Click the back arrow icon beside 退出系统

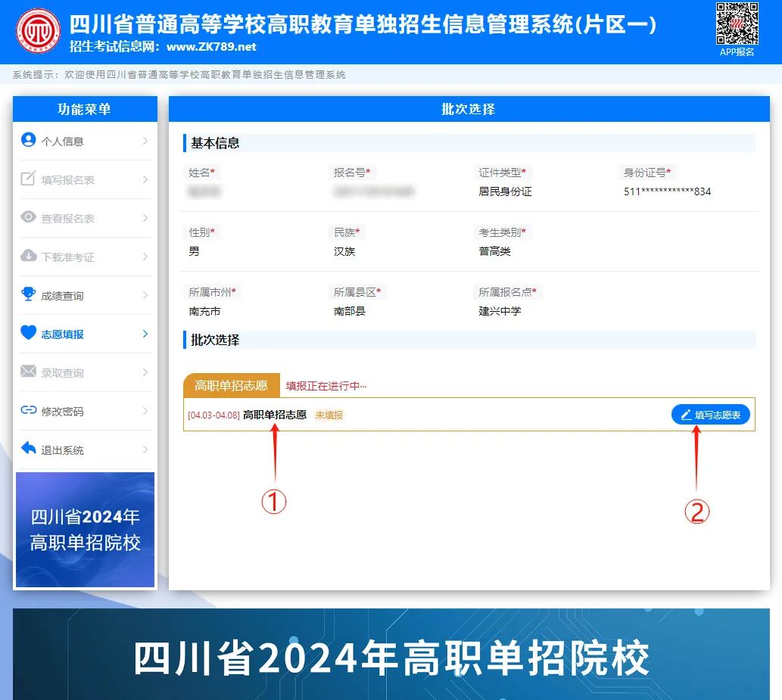click(29, 449)
